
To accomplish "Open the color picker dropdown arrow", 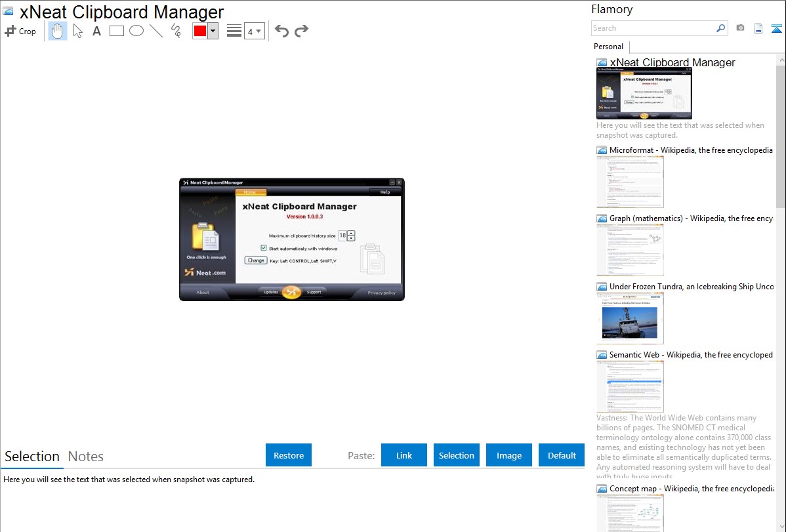I will point(213,31).
